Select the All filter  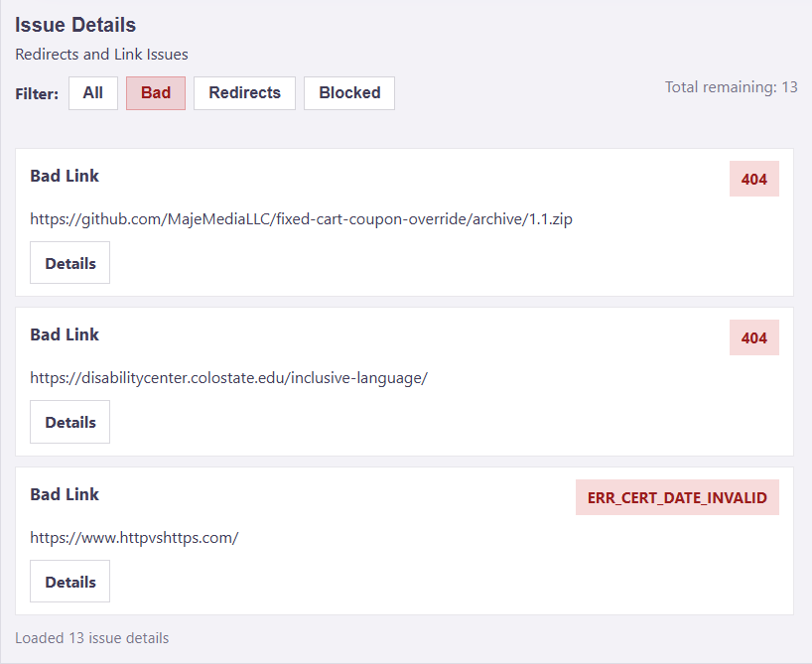92,92
